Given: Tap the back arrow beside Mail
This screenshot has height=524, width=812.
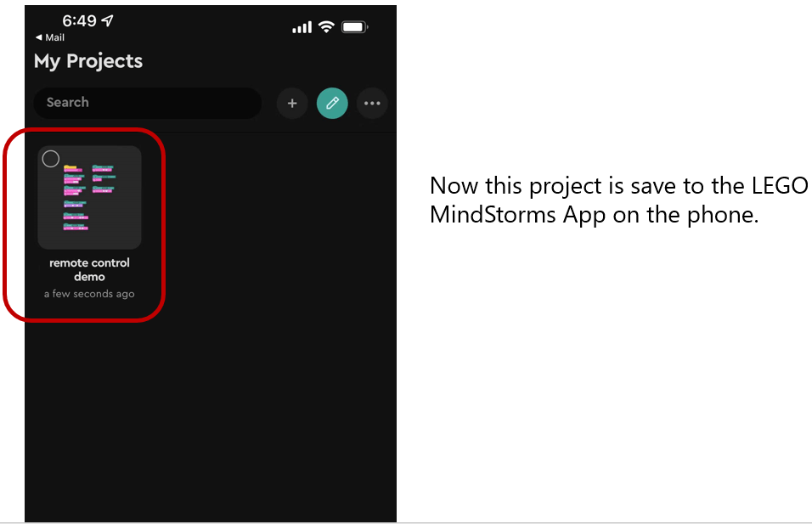Looking at the screenshot, I should tap(38, 37).
